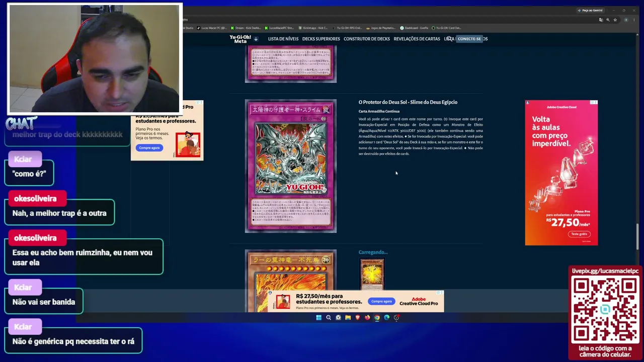
Task: Open the Kicklet.app bookmark
Action: tap(313, 28)
